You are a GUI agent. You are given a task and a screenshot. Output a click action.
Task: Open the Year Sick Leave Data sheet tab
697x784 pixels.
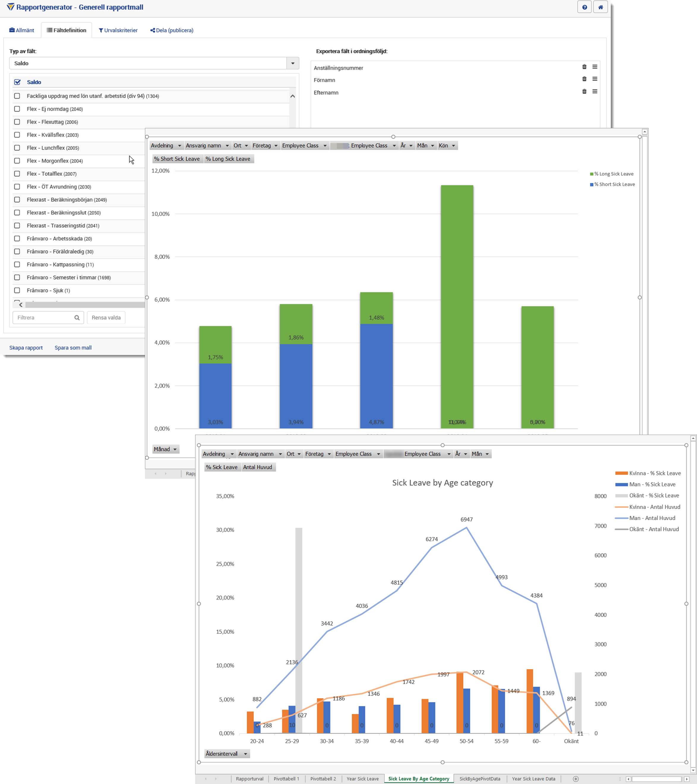(x=533, y=779)
